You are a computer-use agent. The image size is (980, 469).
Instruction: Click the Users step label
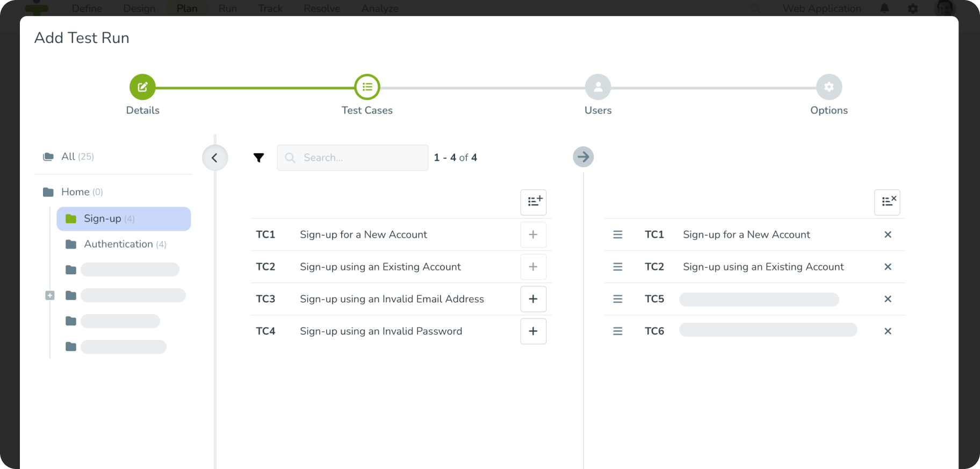[598, 110]
